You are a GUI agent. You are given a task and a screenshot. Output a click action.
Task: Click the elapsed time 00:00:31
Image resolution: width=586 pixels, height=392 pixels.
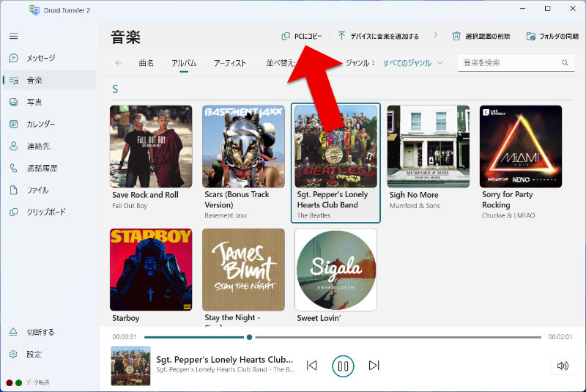(125, 337)
